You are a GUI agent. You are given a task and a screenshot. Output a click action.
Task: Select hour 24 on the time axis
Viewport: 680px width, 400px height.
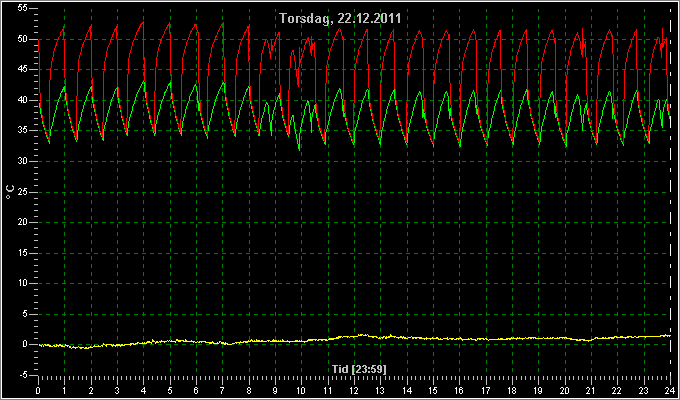[x=670, y=390]
